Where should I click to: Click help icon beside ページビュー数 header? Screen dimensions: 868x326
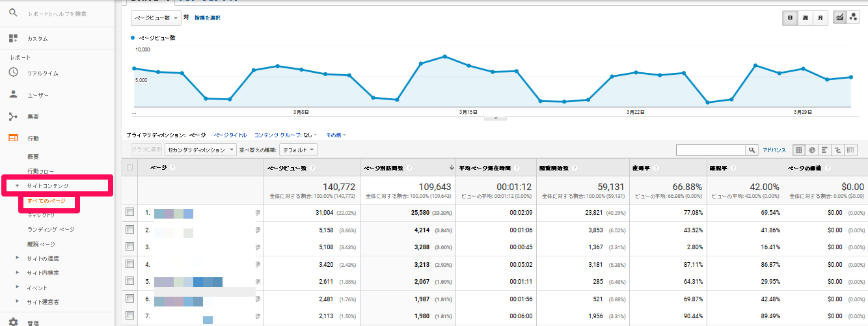pyautogui.click(x=313, y=168)
